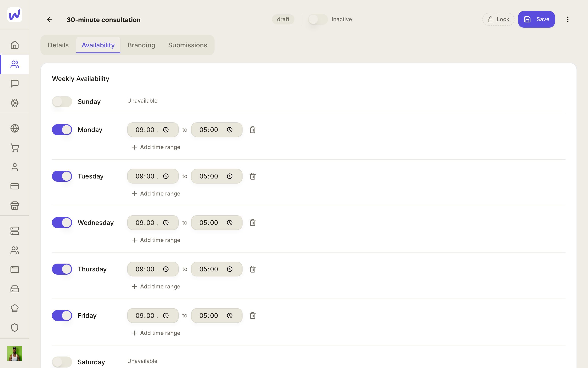Delete Tuesday's time range with the trash icon
The height and width of the screenshot is (368, 588).
tap(252, 176)
